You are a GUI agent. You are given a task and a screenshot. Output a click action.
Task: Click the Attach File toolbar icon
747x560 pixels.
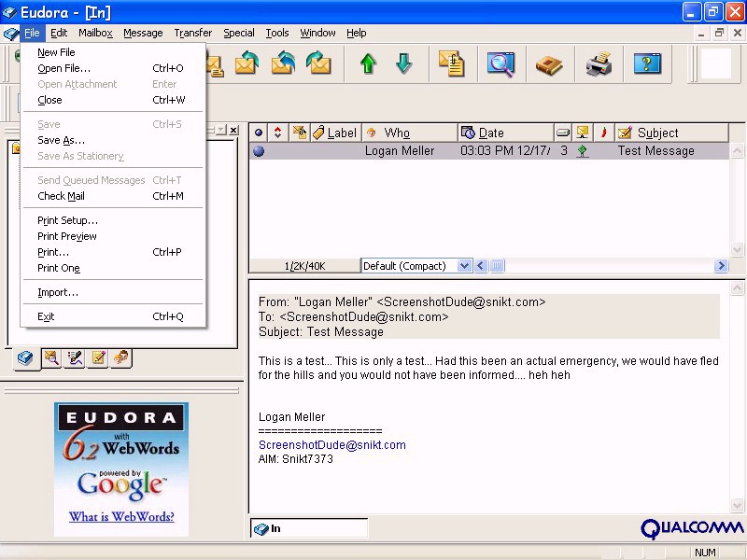[452, 63]
